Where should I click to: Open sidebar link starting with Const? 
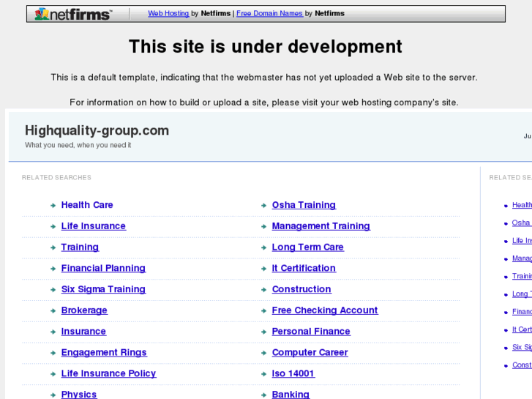click(x=522, y=365)
